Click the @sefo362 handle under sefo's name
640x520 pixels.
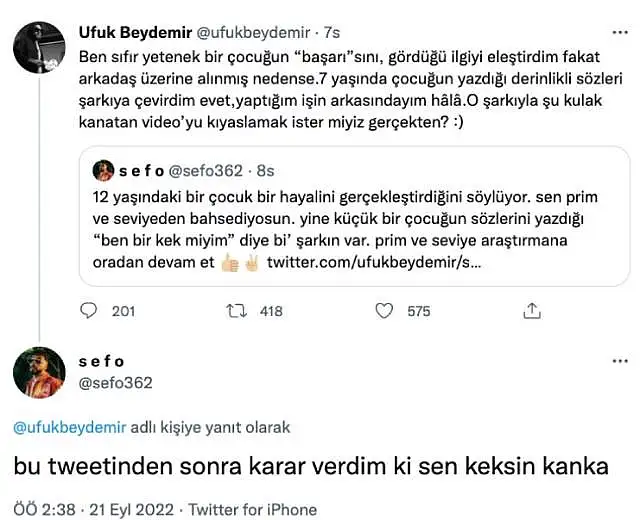click(116, 383)
